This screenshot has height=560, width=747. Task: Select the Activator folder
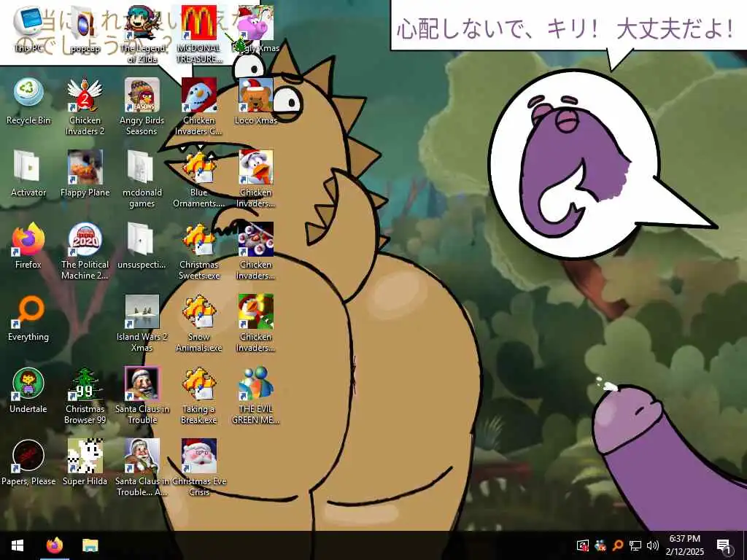tap(28, 174)
